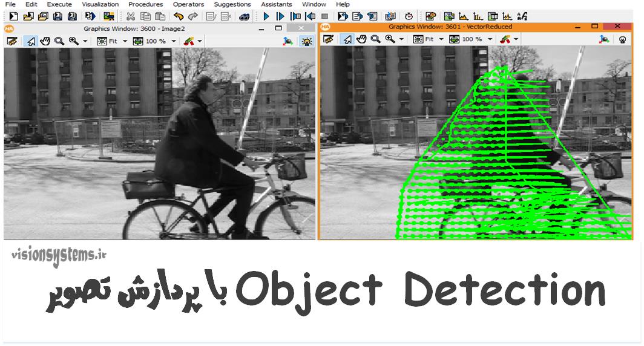This screenshot has height=346, width=644.
Task: Select the hand pan tool in VectorReduced window
Action: pos(361,39)
